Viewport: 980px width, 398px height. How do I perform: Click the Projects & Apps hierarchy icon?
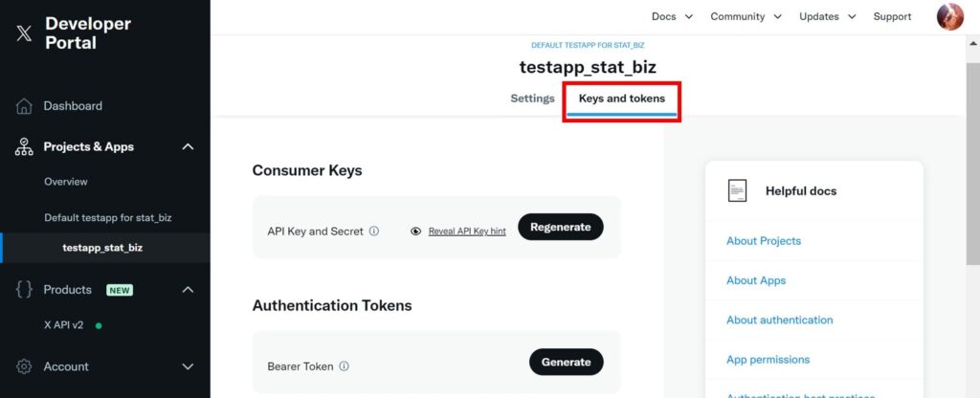tap(25, 147)
